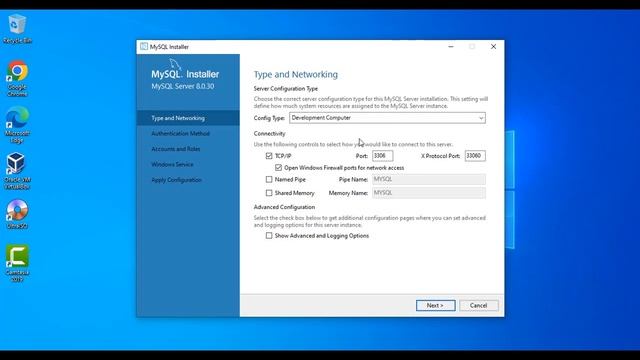
Task: Click the Cancel button
Action: [x=479, y=305]
